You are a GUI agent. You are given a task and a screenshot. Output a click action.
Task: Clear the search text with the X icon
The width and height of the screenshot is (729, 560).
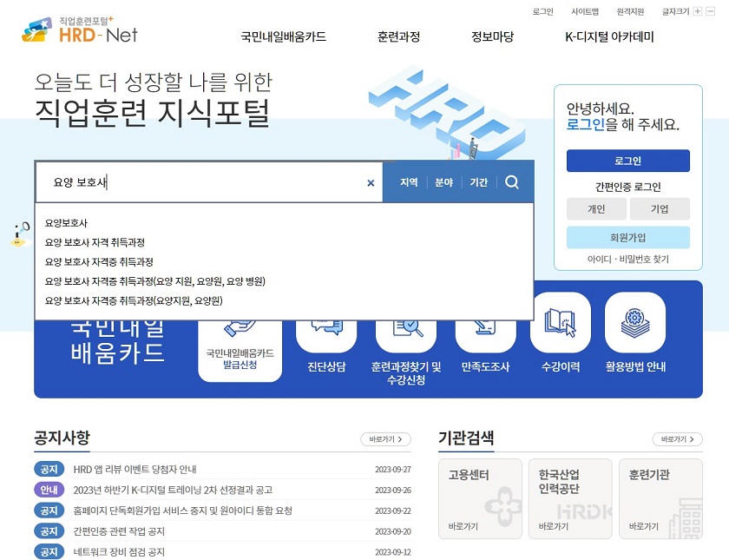point(371,183)
